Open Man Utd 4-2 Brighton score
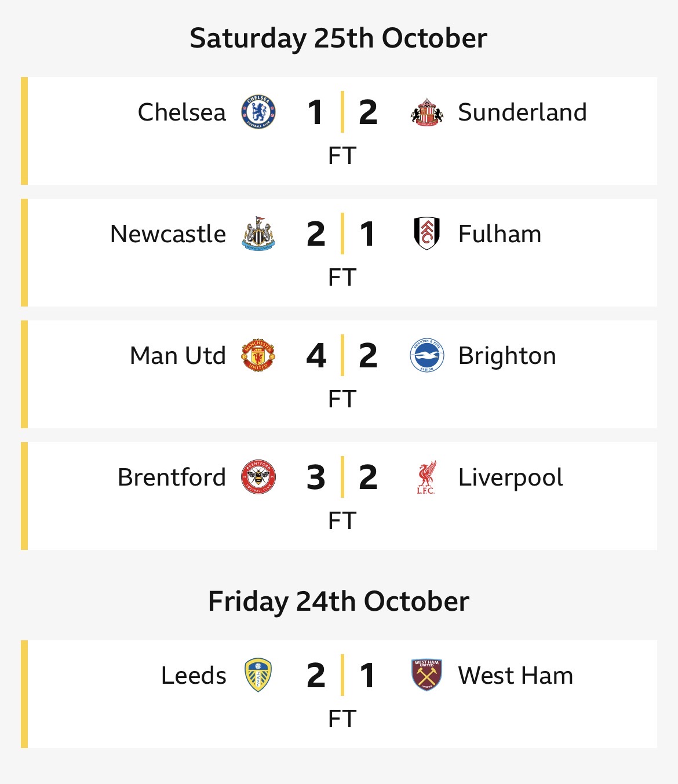 point(342,355)
